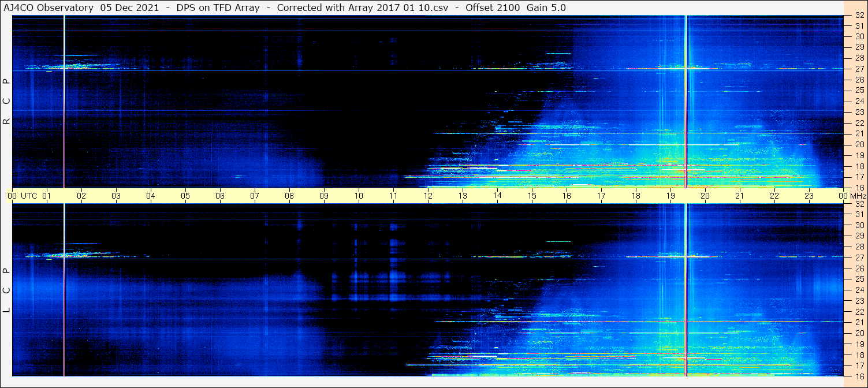Click the LCP panel side label
The image size is (868, 388).
(6, 290)
